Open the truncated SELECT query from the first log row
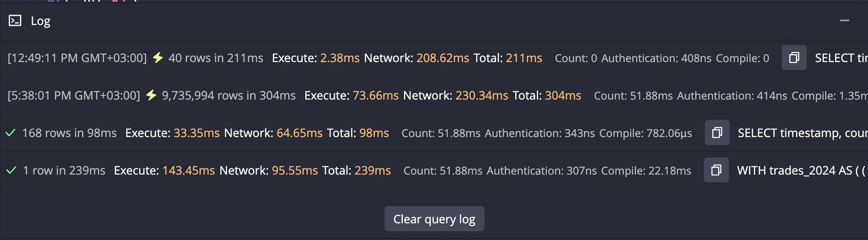The width and height of the screenshot is (868, 240). coord(841,58)
